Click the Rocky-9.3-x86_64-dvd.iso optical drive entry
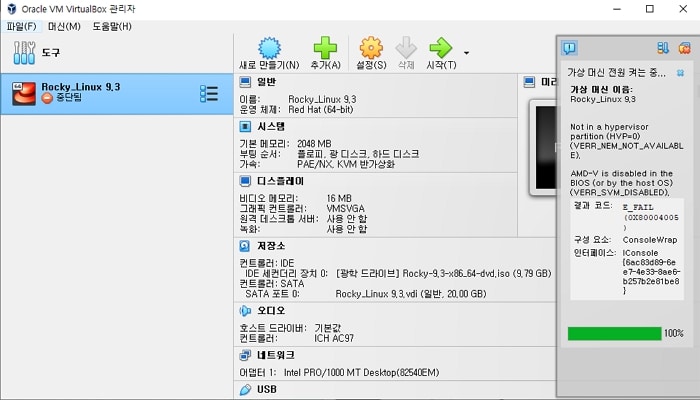Image resolution: width=700 pixels, height=400 pixels. point(443,273)
